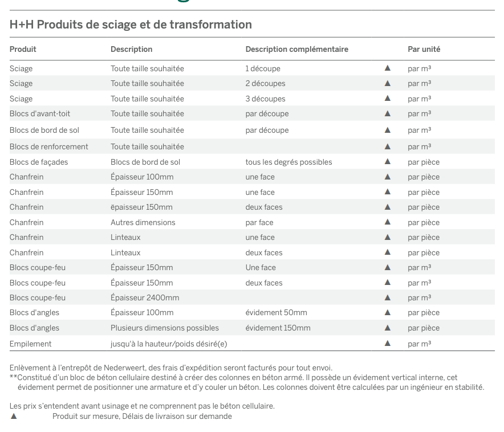Click the triangle legend icon beside Produit sur mesure
The width and height of the screenshot is (504, 432).
(x=14, y=416)
